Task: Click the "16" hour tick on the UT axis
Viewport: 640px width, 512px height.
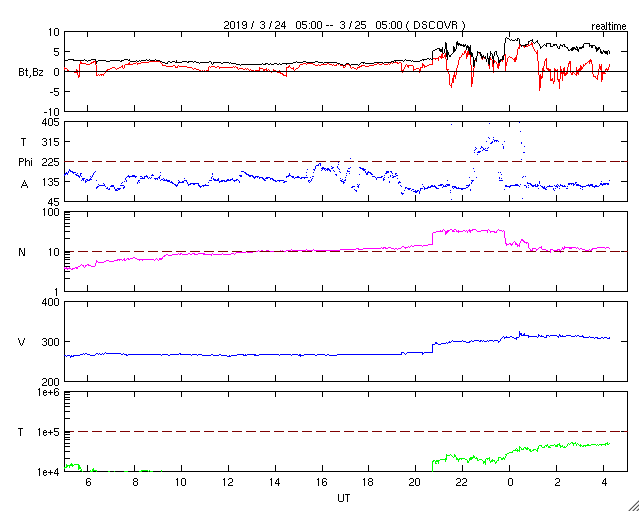Action: point(322,482)
